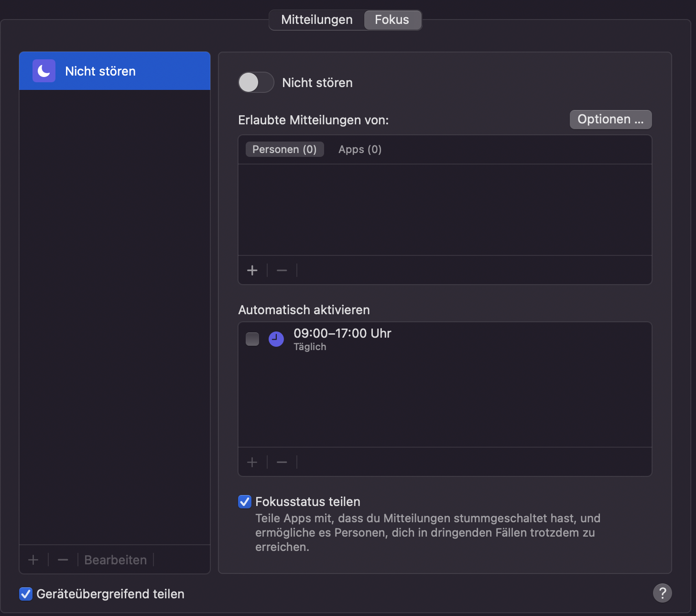Open the help question mark button

(662, 593)
